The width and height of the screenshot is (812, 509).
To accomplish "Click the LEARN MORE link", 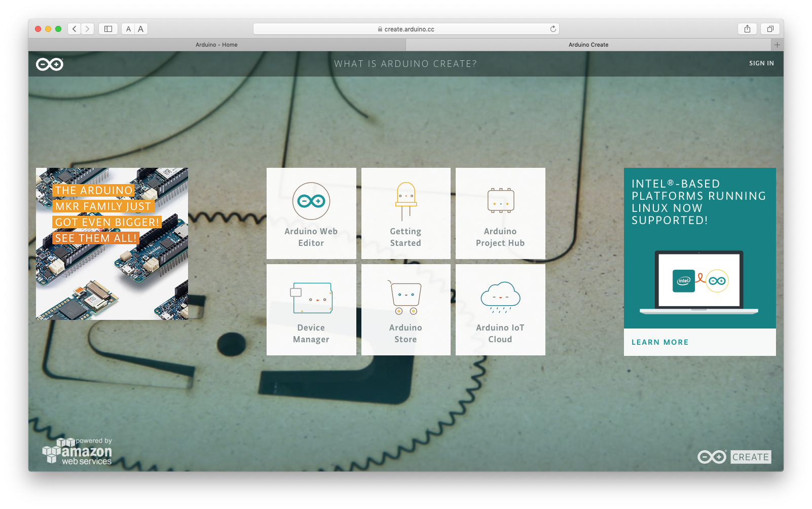I will pos(660,342).
